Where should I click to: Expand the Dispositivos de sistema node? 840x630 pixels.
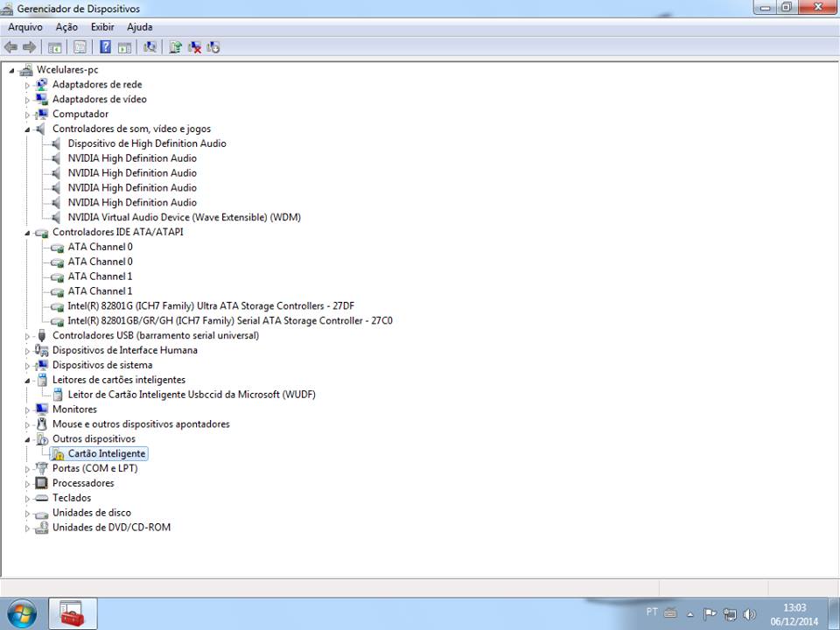[x=27, y=366]
